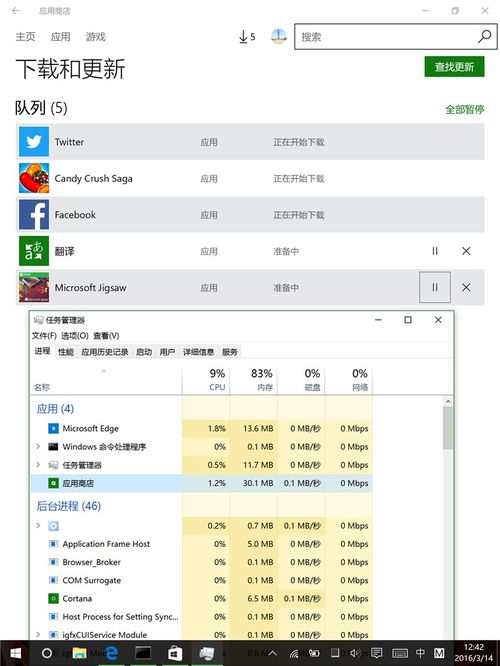This screenshot has width=500, height=666.
Task: Click the Twitter app icon
Action: (x=34, y=142)
